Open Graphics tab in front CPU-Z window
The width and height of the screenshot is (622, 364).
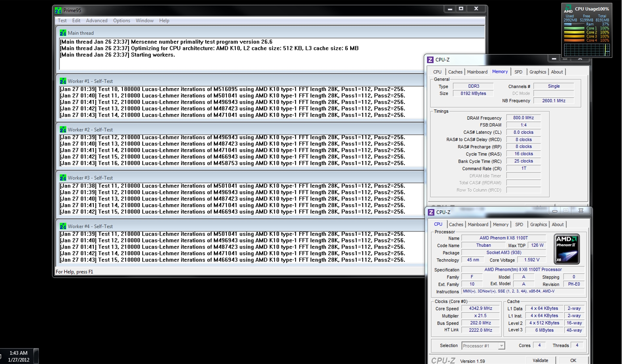pyautogui.click(x=539, y=224)
